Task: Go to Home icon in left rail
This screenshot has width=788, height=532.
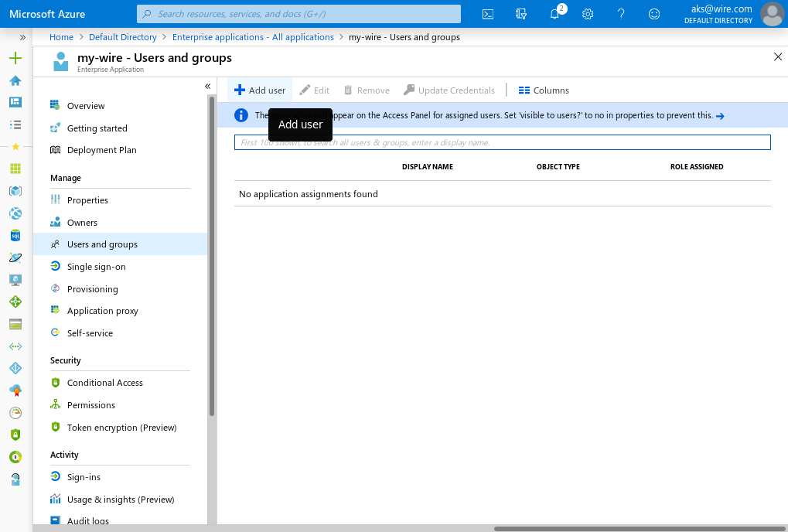Action: 15,80
